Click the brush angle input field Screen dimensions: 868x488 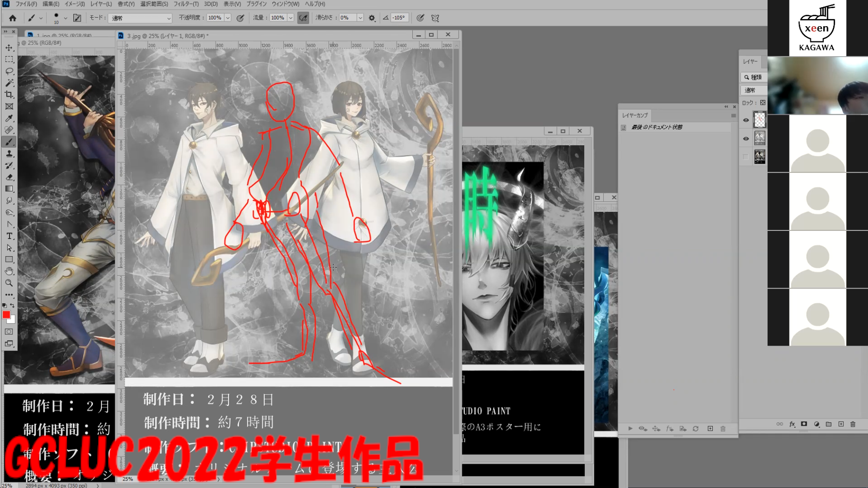[x=399, y=18]
